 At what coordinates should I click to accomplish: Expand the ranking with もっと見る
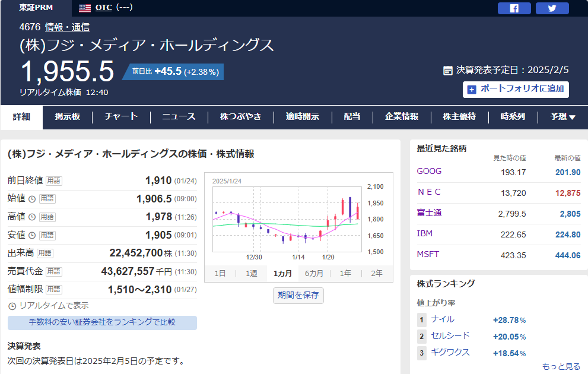pos(561,366)
